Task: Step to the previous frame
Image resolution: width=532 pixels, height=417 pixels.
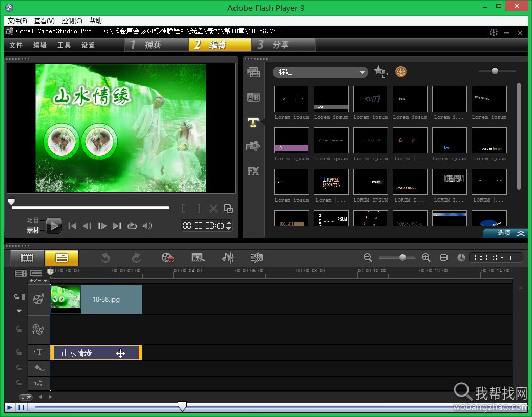Action: pyautogui.click(x=87, y=226)
